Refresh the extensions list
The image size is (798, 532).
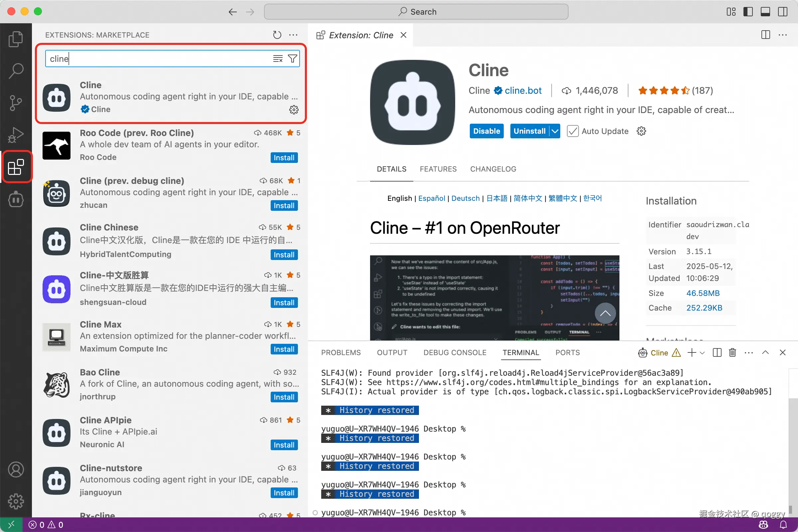pos(277,35)
